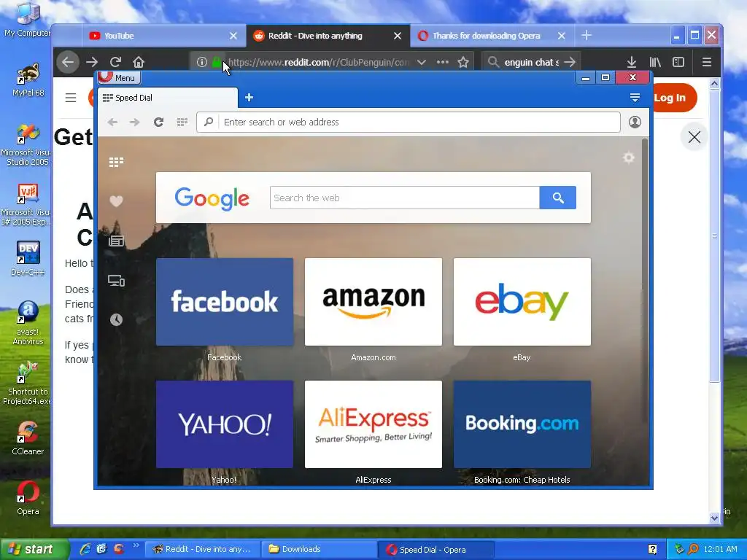
Task: Toggle the Firefox sidebar icon
Action: click(x=678, y=62)
